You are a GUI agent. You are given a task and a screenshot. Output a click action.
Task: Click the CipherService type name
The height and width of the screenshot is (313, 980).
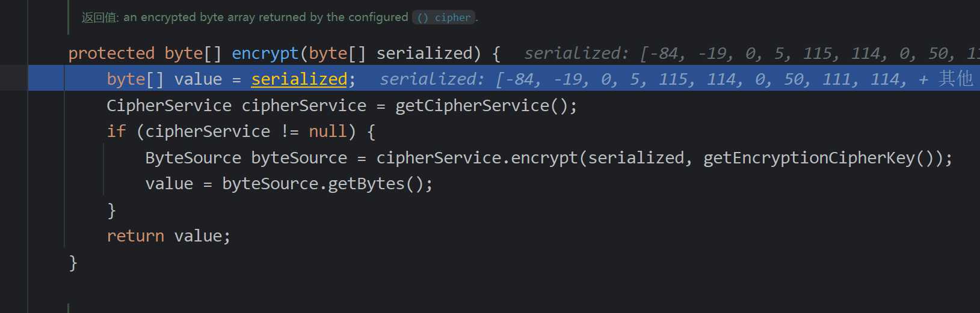pos(169,106)
